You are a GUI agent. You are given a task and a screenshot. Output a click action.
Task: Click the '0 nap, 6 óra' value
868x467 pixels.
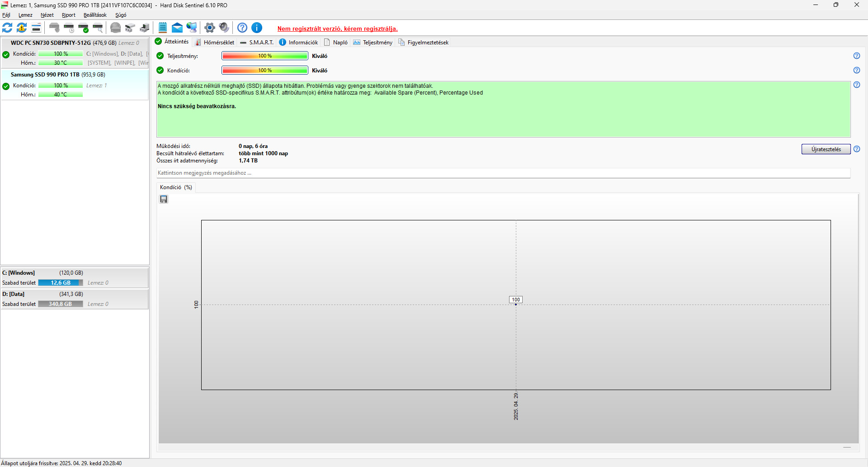[253, 146]
